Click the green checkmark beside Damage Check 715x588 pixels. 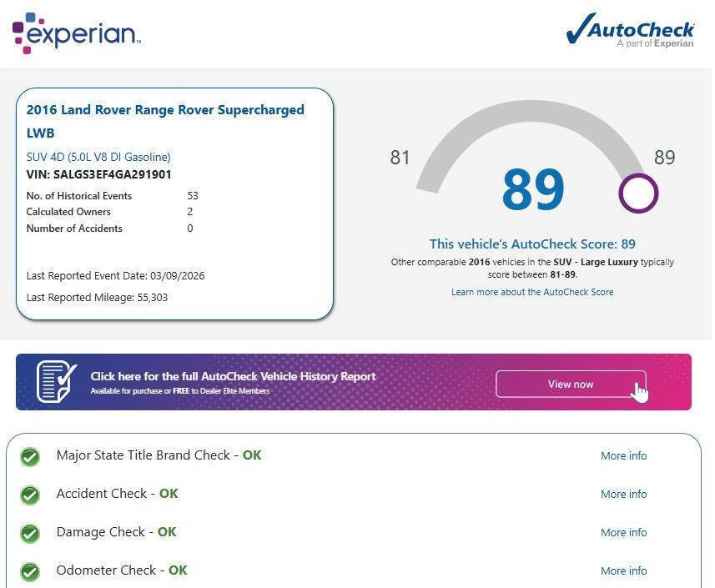30,533
